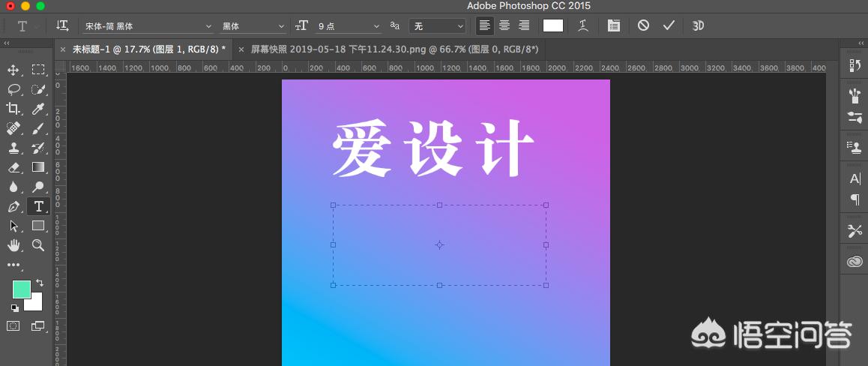Image resolution: width=868 pixels, height=366 pixels.
Task: Select the Zoom tool
Action: pos(38,245)
